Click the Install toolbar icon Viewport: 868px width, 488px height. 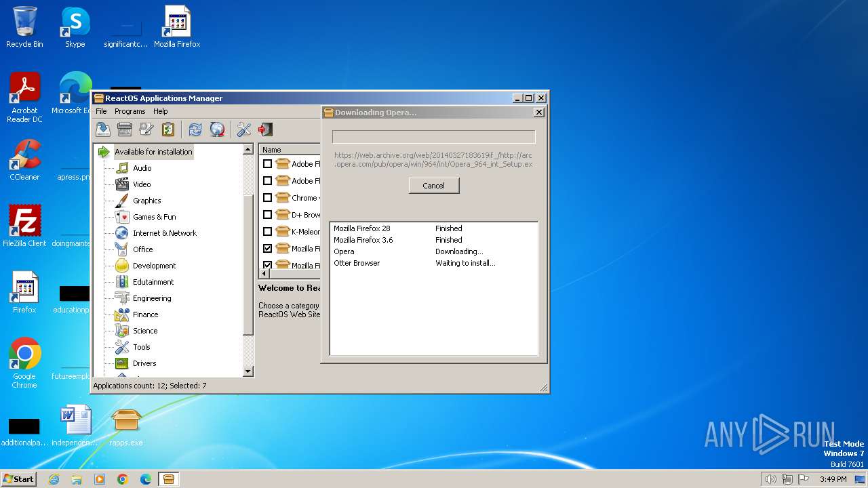(103, 129)
